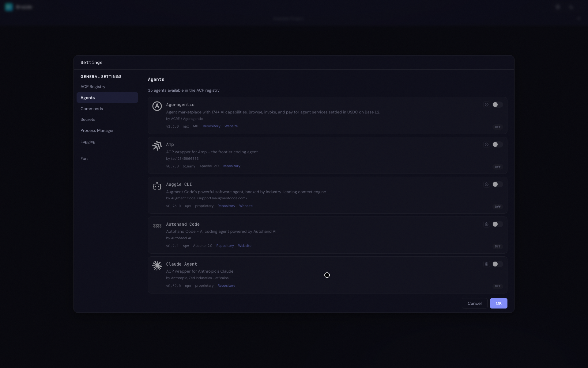Click the Claude Agent title
The width and height of the screenshot is (588, 368).
(x=182, y=264)
